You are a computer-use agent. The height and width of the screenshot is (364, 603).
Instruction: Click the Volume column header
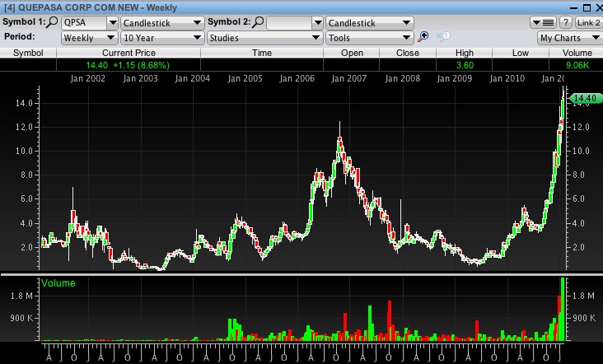(577, 53)
